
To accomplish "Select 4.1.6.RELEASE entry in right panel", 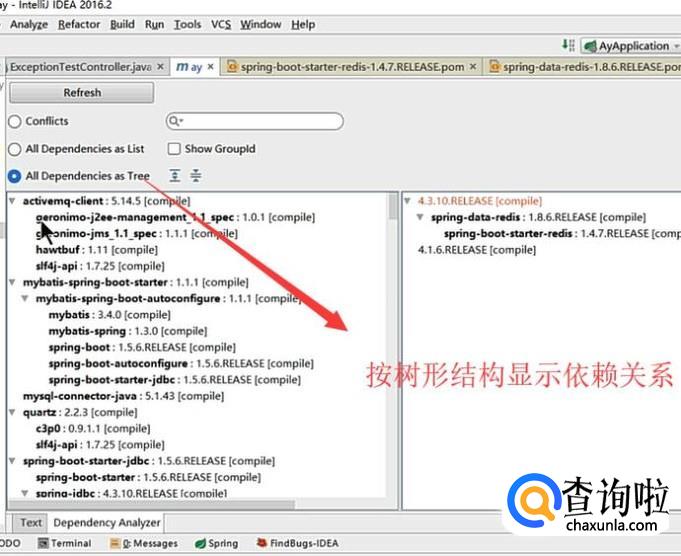I will (x=477, y=249).
